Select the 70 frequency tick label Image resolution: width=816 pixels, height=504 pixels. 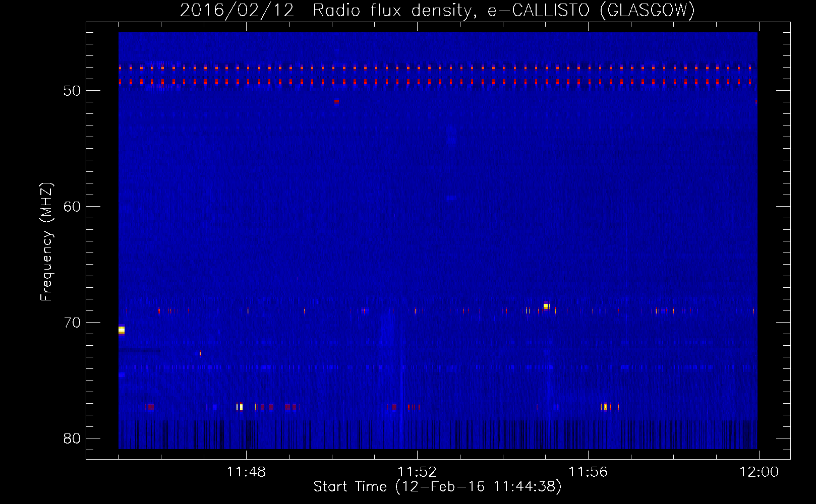pos(72,323)
